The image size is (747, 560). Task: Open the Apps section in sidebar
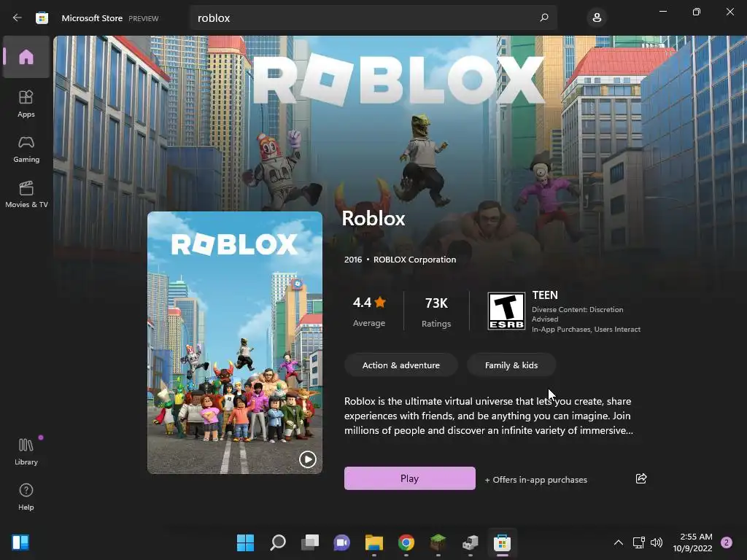(x=26, y=104)
